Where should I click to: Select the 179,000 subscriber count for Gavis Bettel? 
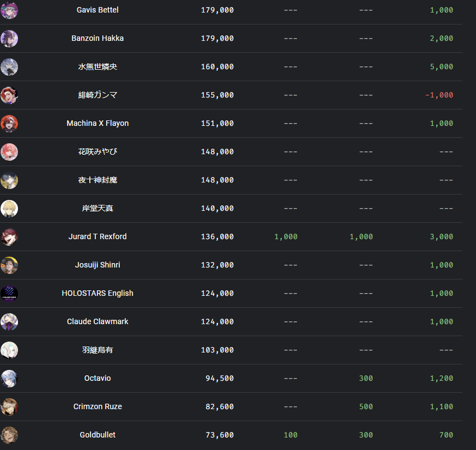pos(217,10)
